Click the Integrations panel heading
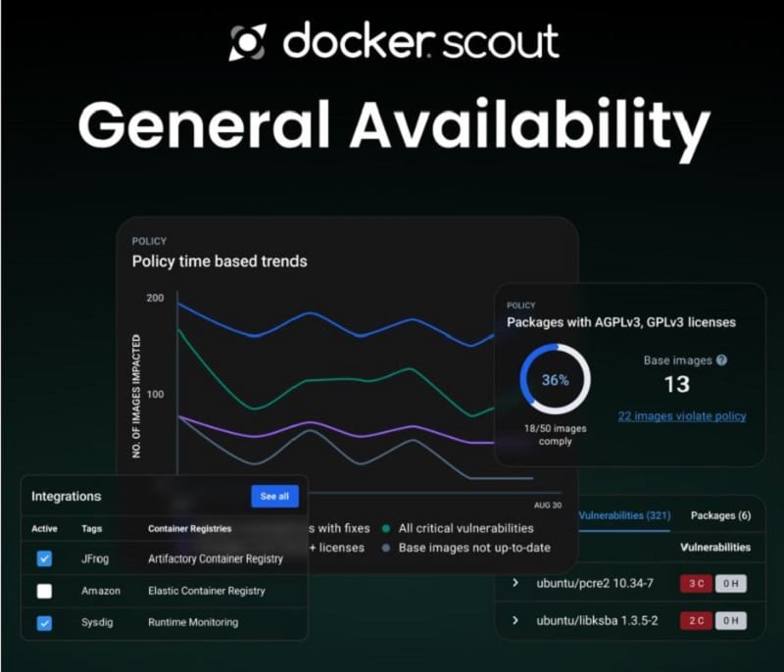 coord(66,496)
